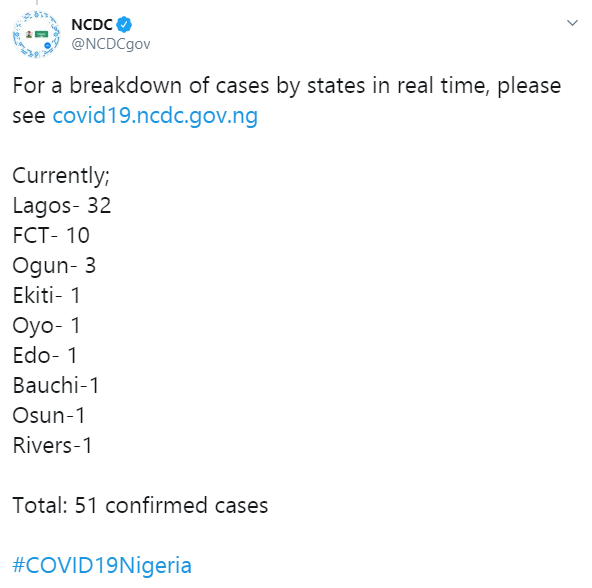Visit the @NCDCgov handle

tap(111, 44)
